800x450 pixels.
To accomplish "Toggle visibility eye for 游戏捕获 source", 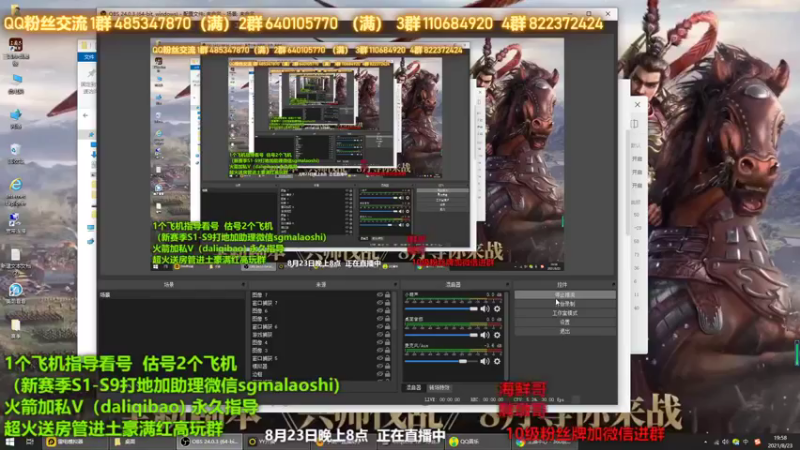I will pyautogui.click(x=380, y=335).
